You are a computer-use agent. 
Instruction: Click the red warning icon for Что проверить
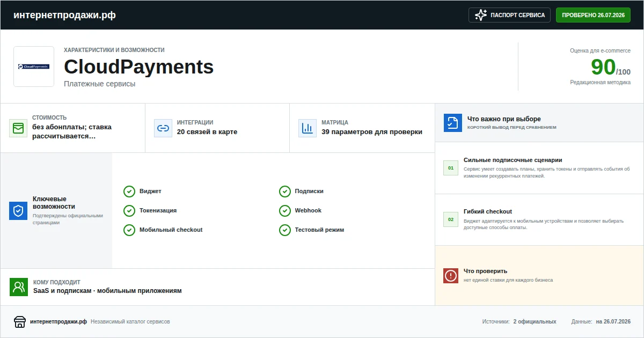(x=451, y=276)
